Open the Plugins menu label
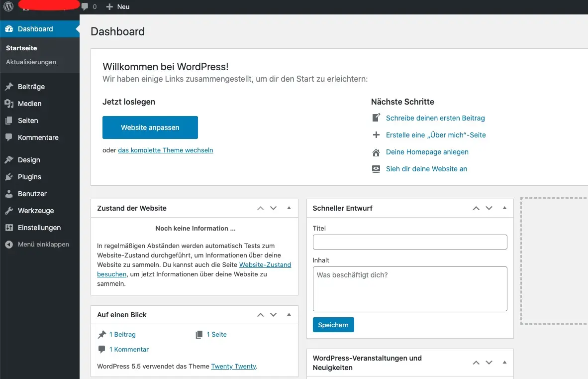 coord(30,177)
